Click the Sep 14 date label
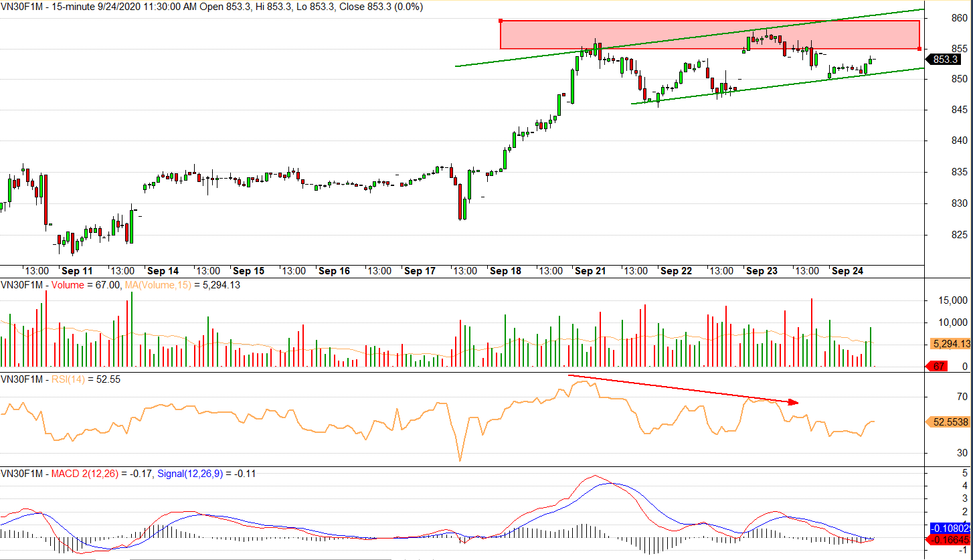 [x=163, y=271]
